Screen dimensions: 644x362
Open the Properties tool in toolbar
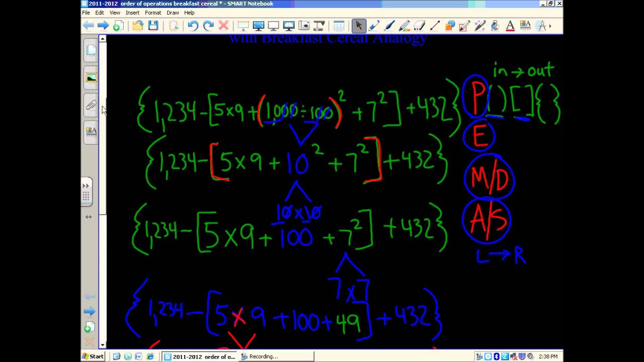tap(525, 26)
